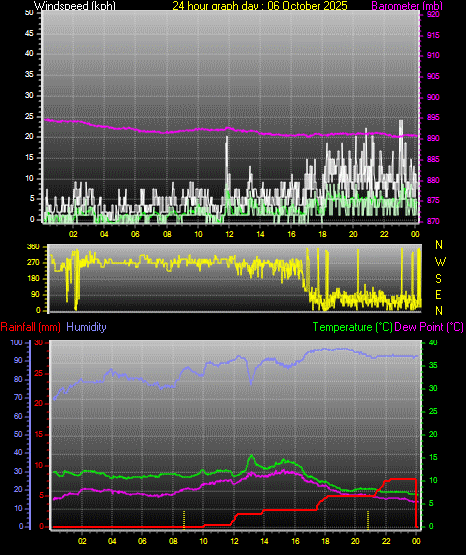Screen dimensions: 466x555
Task: Click the 'S' compass direction label
Action: (x=438, y=279)
